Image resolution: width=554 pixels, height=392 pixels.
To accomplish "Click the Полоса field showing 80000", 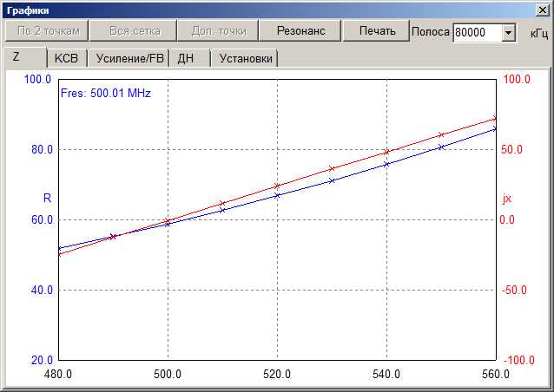I will tap(476, 33).
